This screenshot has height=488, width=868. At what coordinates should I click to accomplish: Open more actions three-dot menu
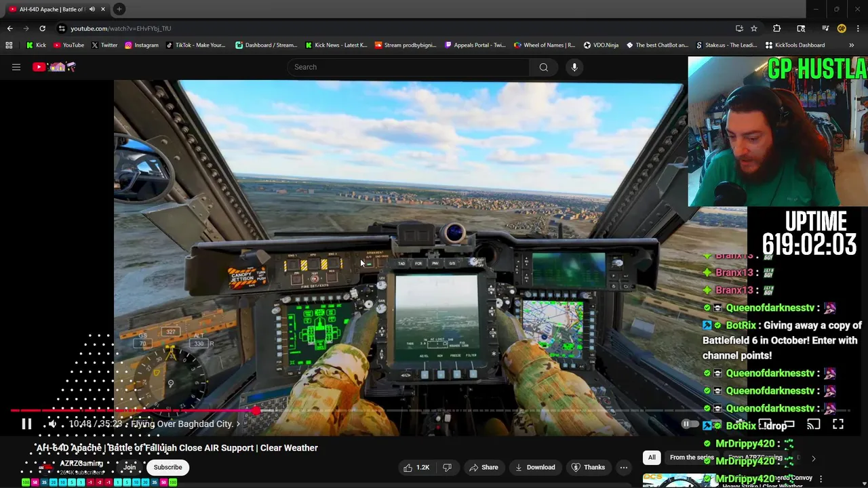tap(624, 468)
